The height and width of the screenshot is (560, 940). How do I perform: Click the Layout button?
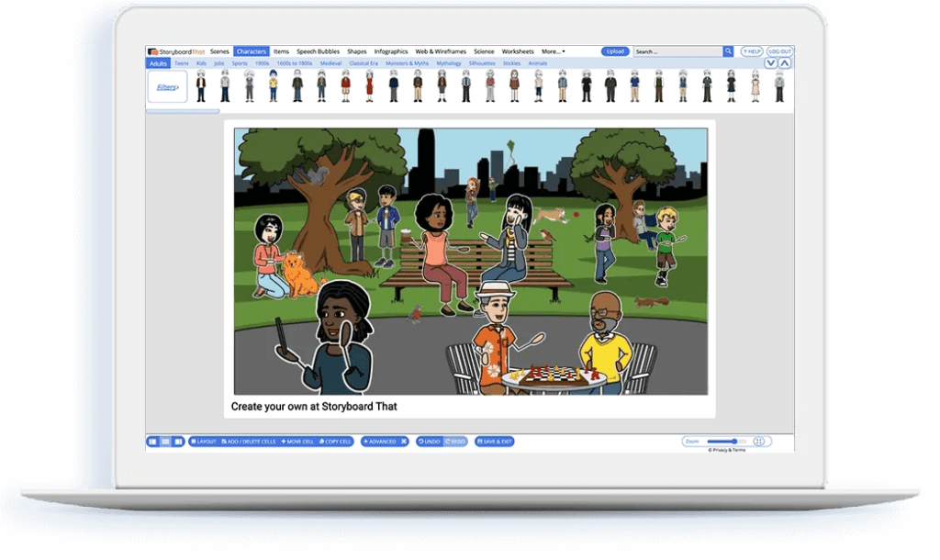point(204,442)
